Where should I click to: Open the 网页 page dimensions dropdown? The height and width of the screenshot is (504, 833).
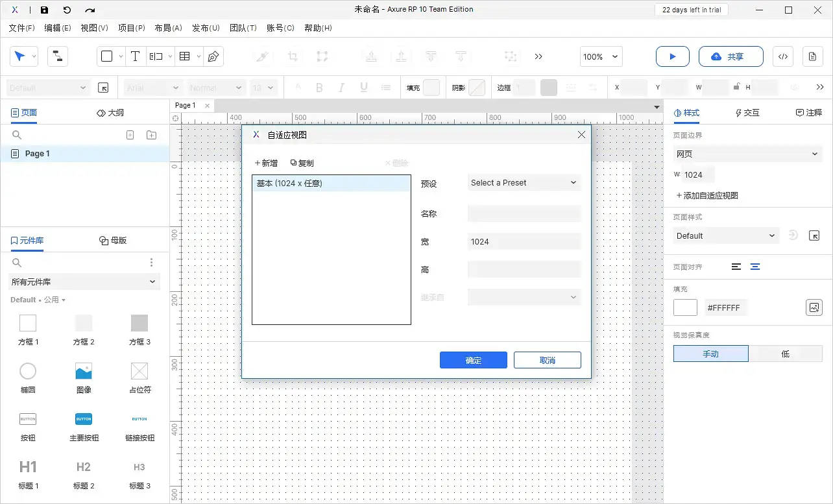click(747, 153)
